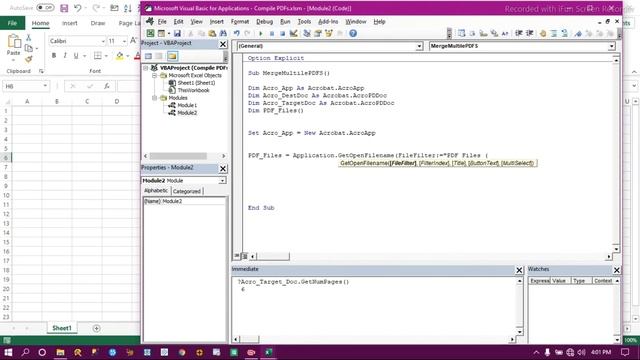
Task: Toggle Bold formatting in Excel ribbon
Action: pos(54,56)
